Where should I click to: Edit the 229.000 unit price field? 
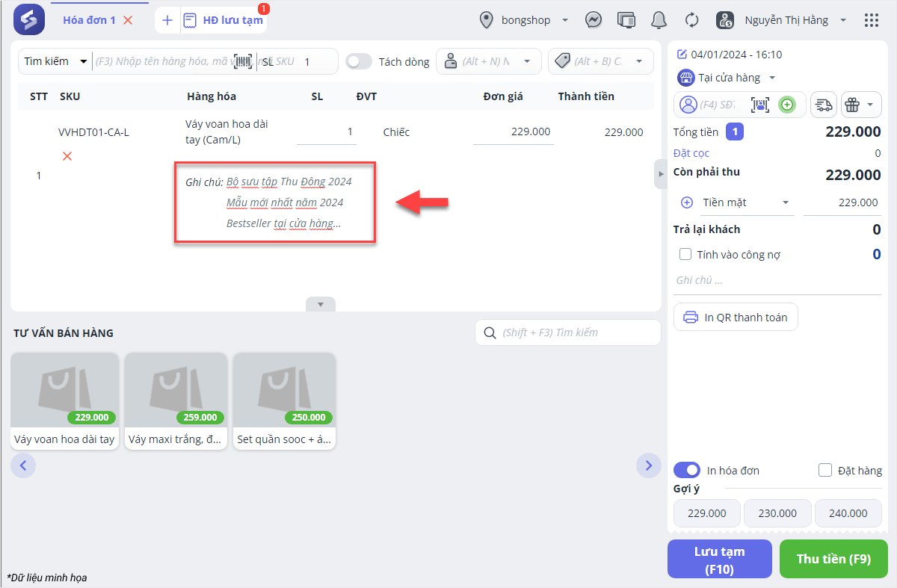click(x=513, y=132)
